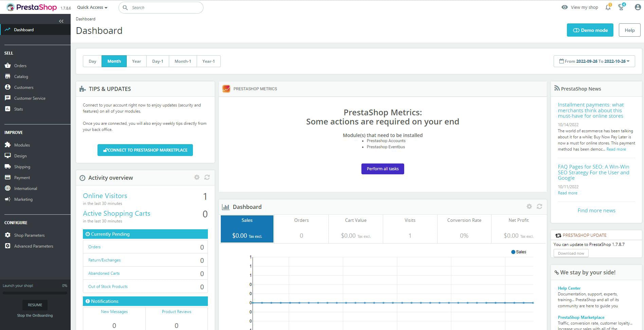
Task: Click the Launch your shop progress bar
Action: pos(35,293)
